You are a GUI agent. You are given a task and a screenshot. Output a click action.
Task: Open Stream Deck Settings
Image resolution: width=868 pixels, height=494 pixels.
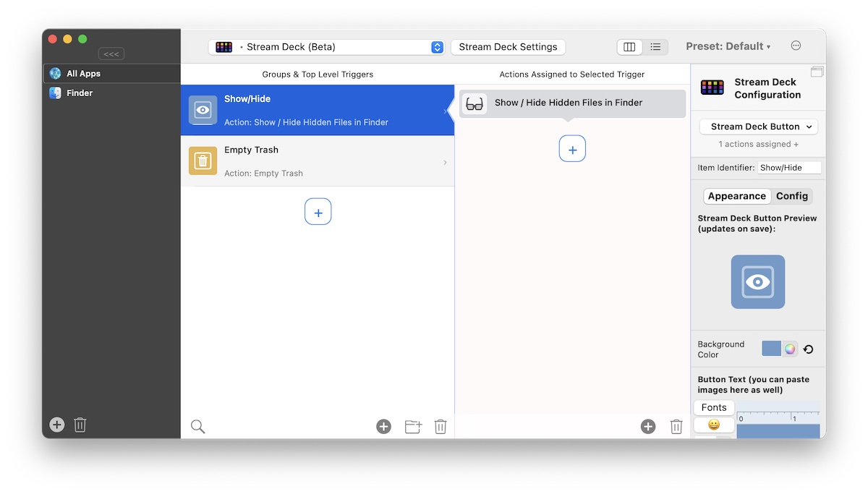(x=508, y=47)
